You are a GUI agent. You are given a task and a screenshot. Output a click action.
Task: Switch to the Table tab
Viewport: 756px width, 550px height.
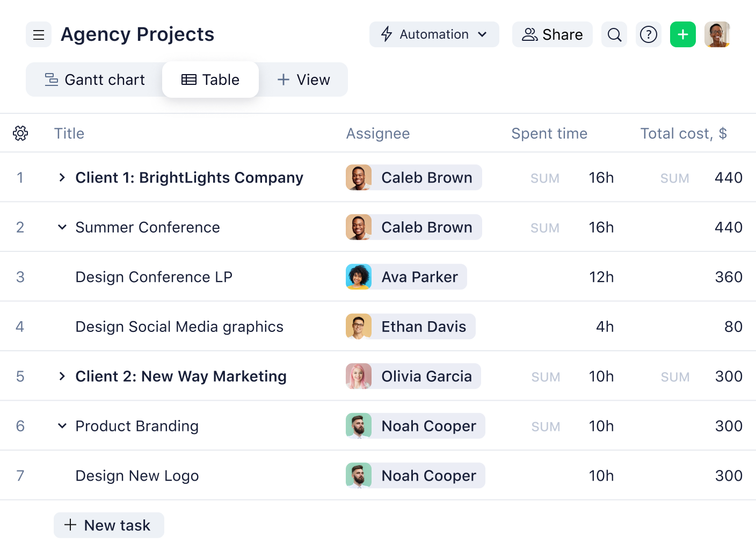tap(210, 79)
